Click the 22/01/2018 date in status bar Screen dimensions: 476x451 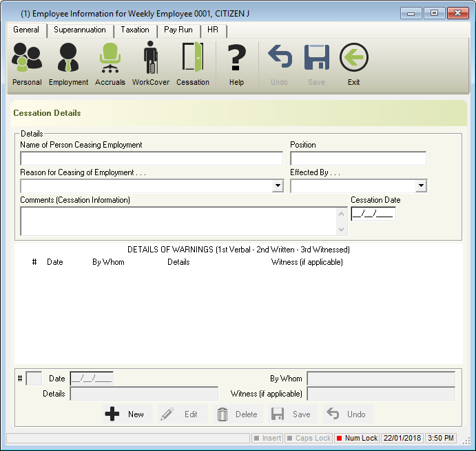[x=402, y=438]
